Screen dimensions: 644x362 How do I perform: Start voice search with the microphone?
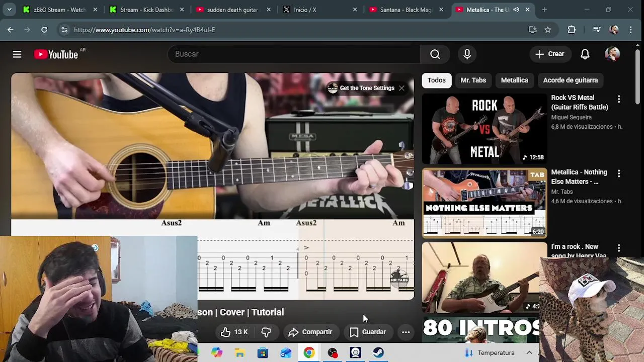467,54
